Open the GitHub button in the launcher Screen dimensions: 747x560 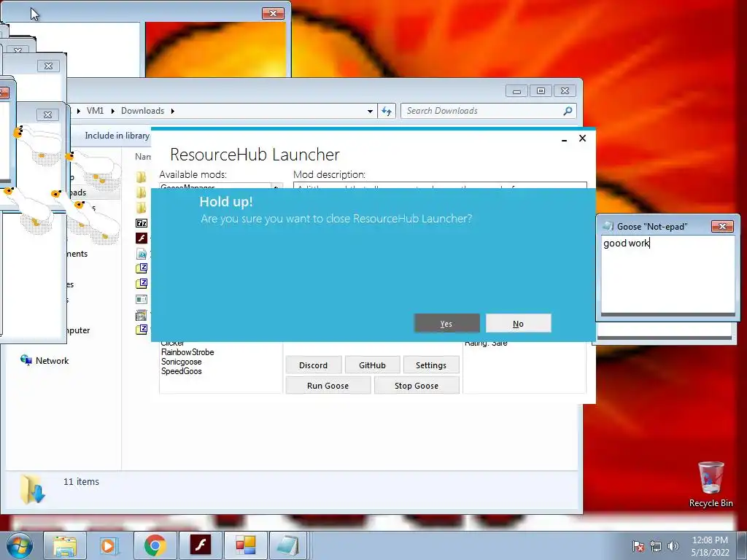[372, 365]
